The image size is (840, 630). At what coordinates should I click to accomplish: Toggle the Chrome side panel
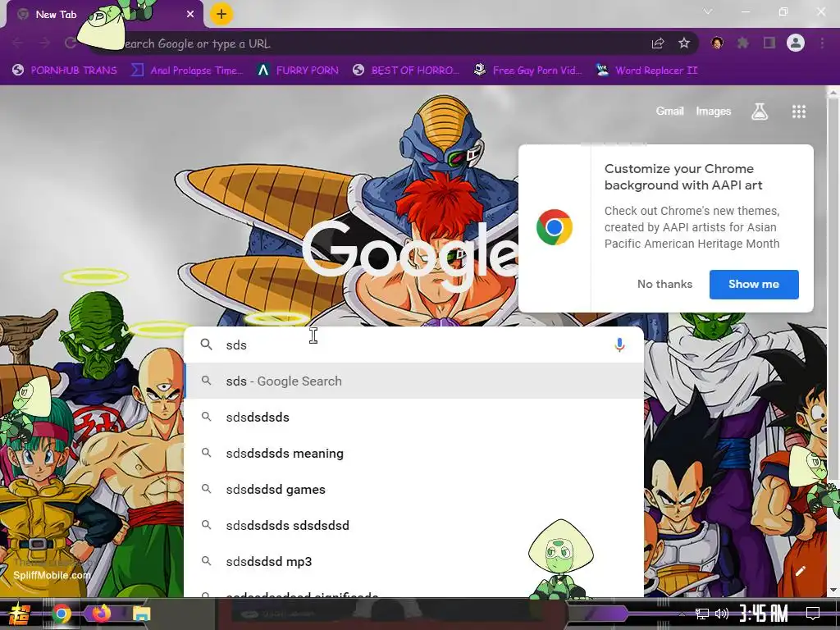(x=769, y=43)
